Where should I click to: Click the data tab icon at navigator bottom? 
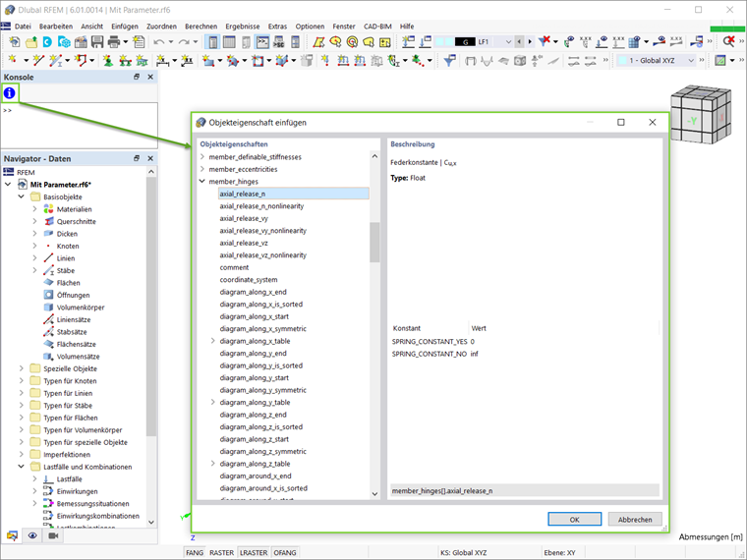click(x=13, y=535)
